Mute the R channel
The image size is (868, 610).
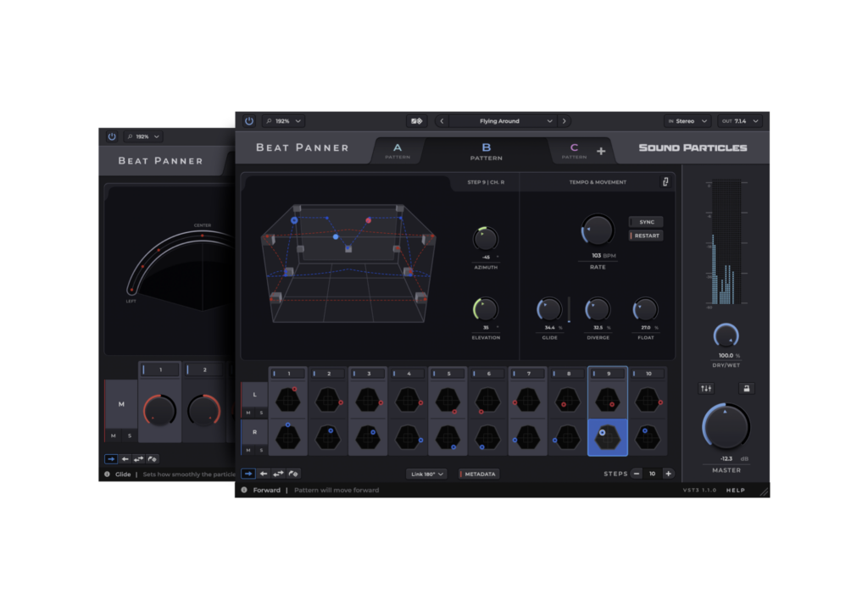pos(248,451)
